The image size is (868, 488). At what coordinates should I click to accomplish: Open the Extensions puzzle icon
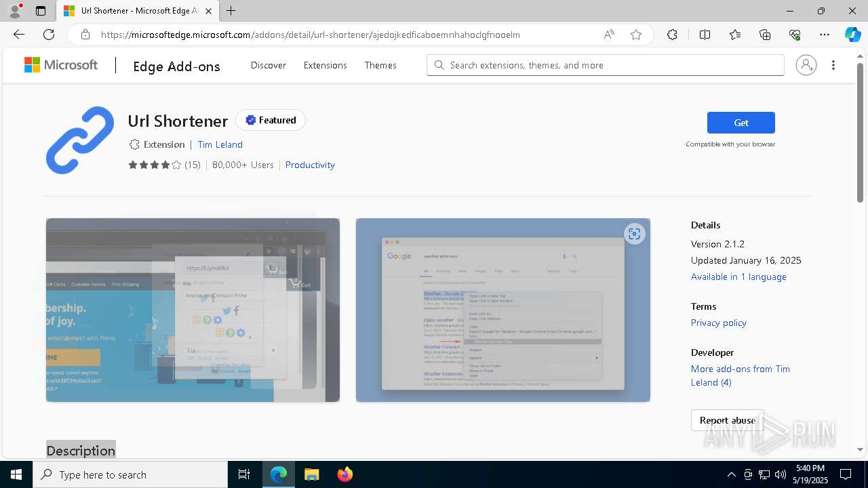click(x=672, y=35)
